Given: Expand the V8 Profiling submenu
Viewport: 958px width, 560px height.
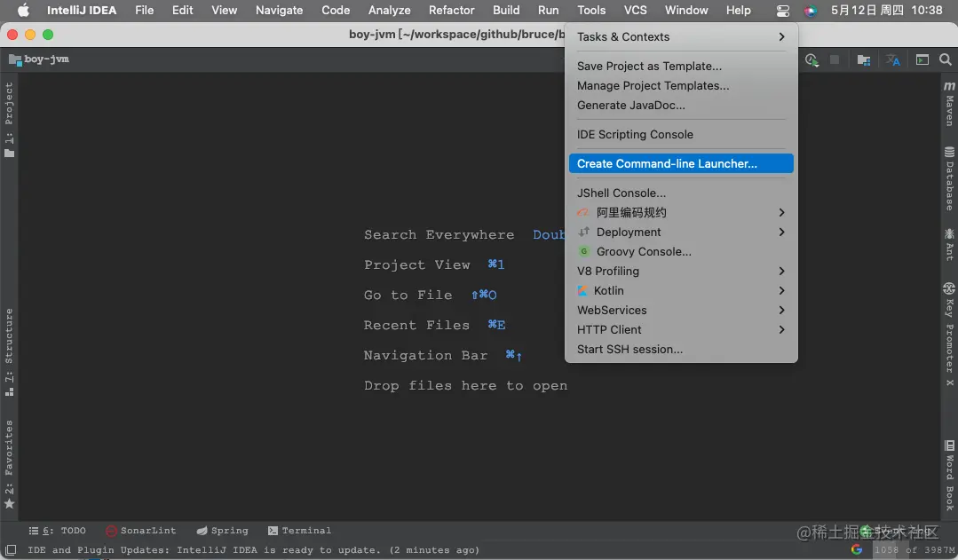Looking at the screenshot, I should click(681, 272).
